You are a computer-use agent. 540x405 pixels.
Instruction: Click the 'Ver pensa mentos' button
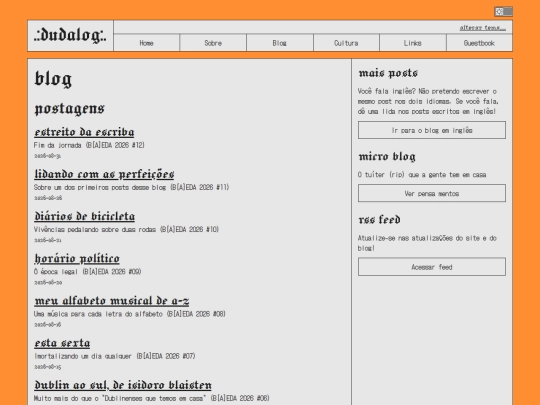(x=432, y=194)
